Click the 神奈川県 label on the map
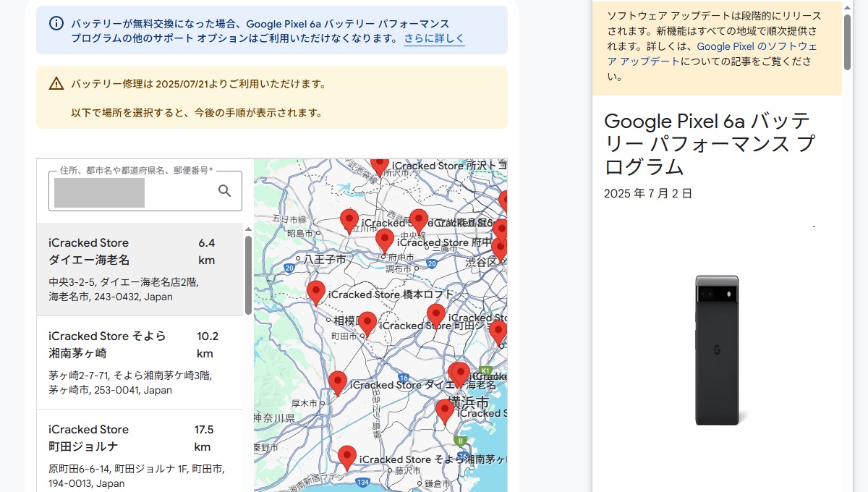868x492 pixels. coord(274,418)
